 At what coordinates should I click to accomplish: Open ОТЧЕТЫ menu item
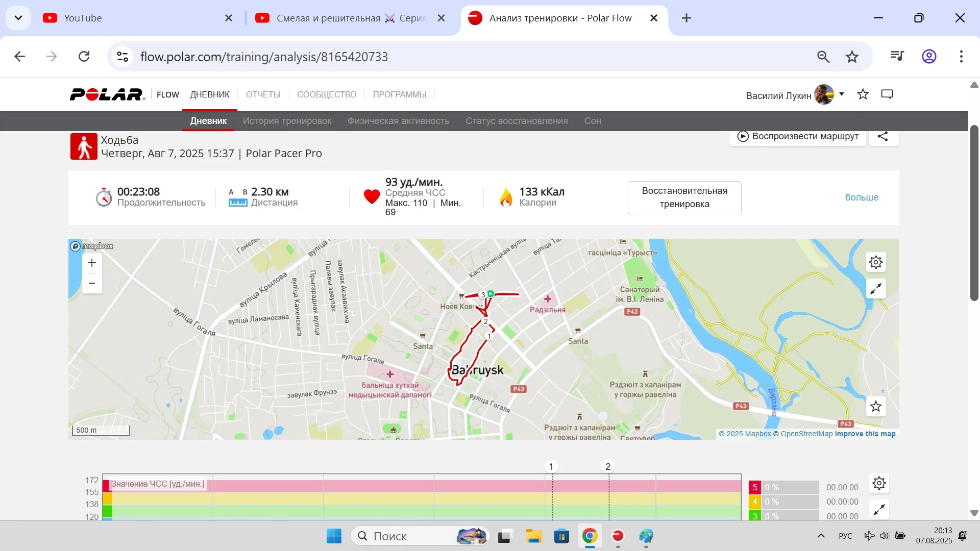[x=263, y=94]
